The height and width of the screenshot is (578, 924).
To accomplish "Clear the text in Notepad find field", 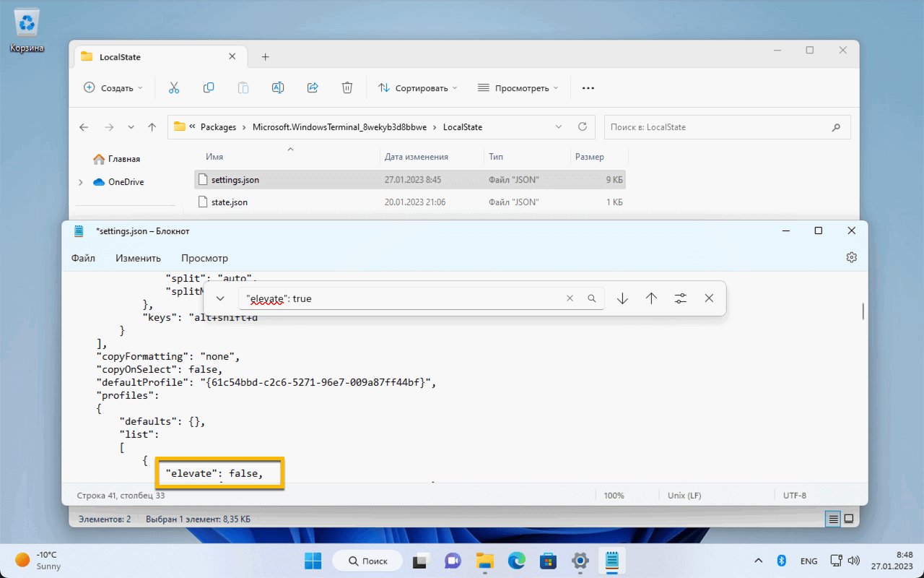I will click(570, 298).
